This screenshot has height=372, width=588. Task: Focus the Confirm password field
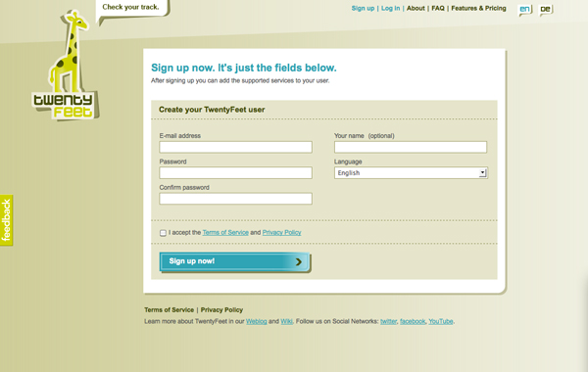(235, 199)
